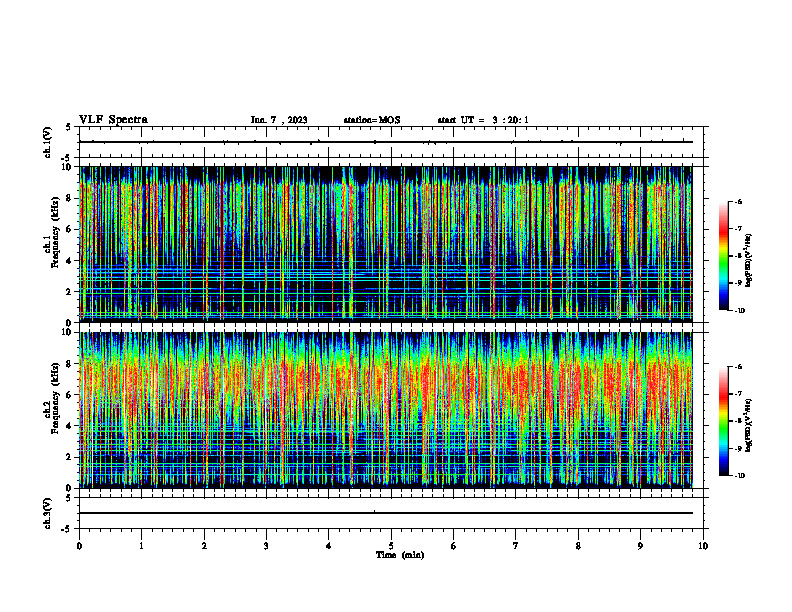
Task: Click the "4" tick on time axis
Action: tap(329, 546)
